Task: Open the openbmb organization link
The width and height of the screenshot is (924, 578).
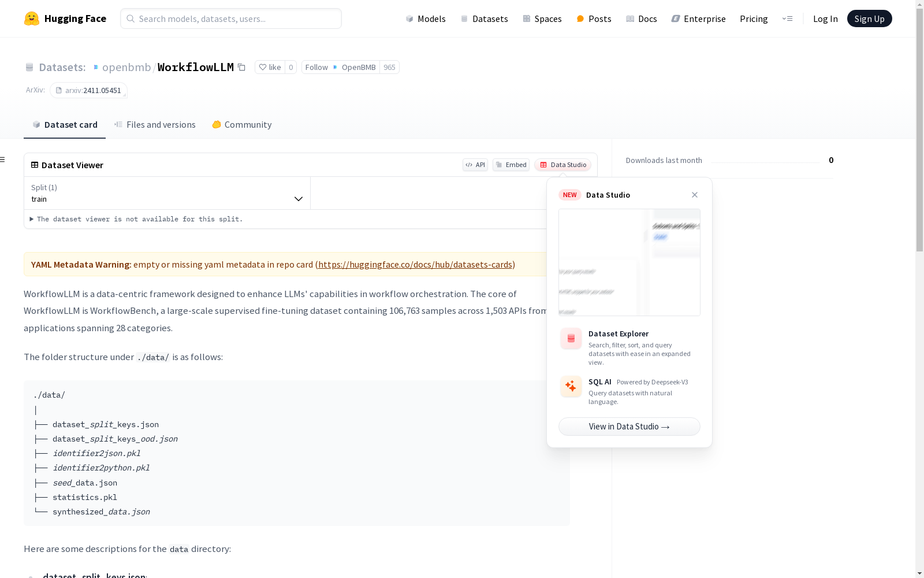Action: click(126, 67)
